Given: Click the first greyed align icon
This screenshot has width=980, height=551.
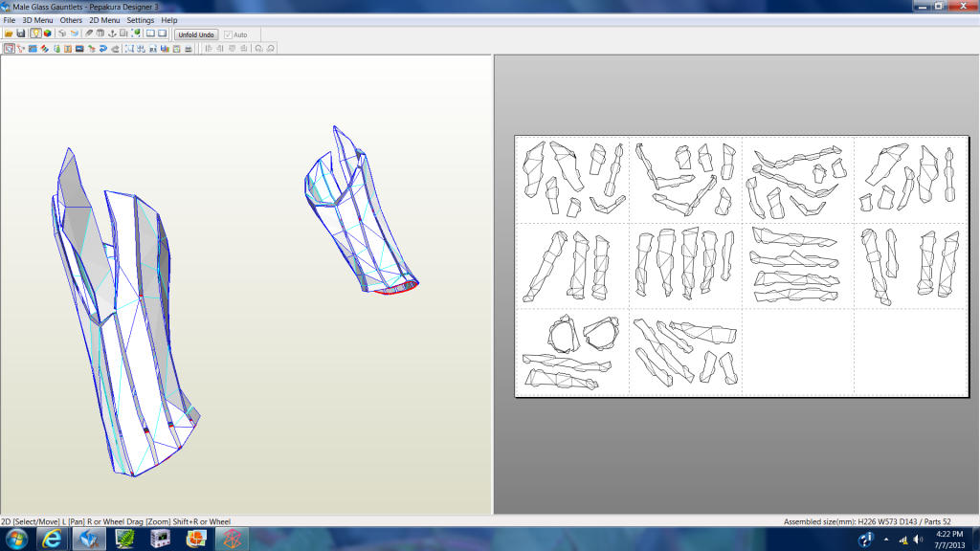Looking at the screenshot, I should point(208,48).
